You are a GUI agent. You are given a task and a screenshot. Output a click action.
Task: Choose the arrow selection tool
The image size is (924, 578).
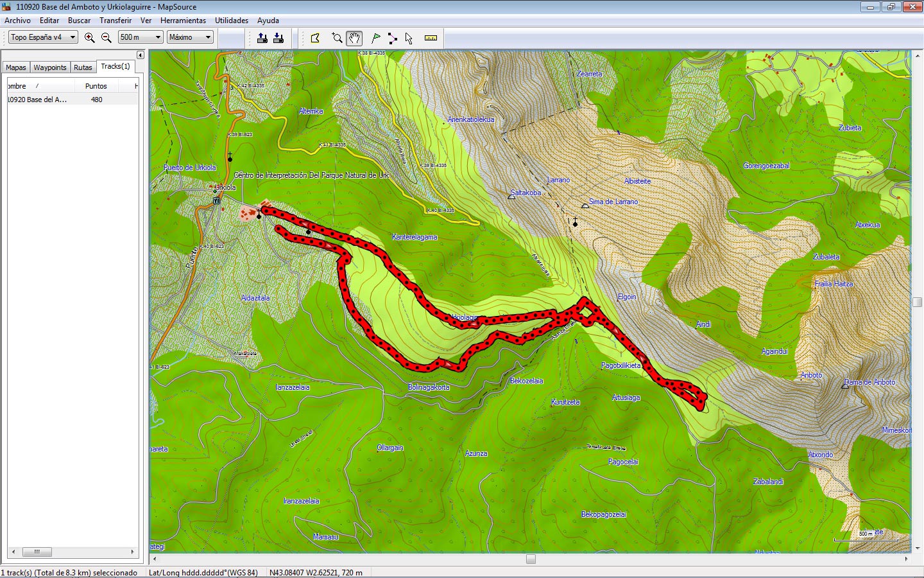(x=409, y=38)
